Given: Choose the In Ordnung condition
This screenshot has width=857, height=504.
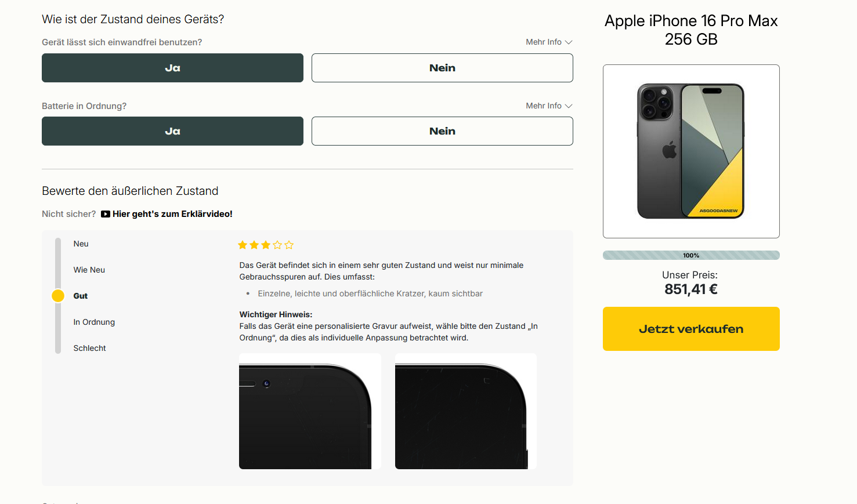Looking at the screenshot, I should pyautogui.click(x=94, y=322).
